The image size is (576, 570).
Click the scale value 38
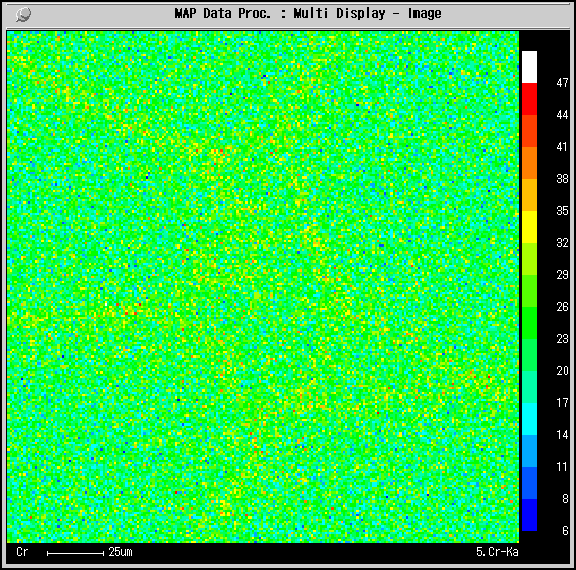tap(562, 179)
